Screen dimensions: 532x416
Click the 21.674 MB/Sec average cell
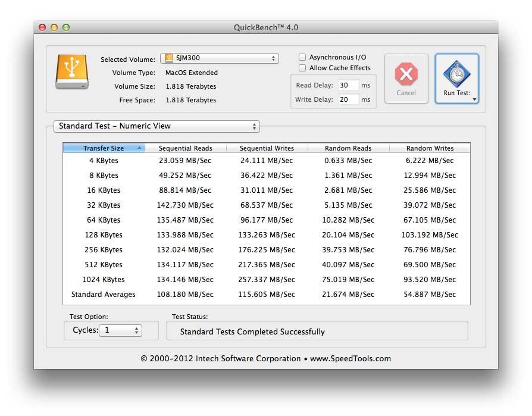(x=348, y=295)
